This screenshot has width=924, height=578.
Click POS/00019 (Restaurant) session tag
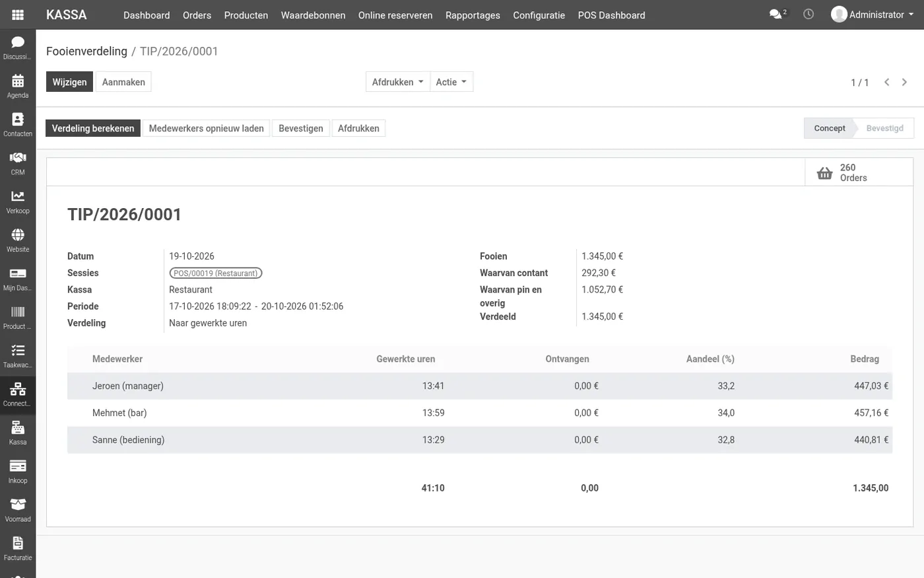[216, 273]
